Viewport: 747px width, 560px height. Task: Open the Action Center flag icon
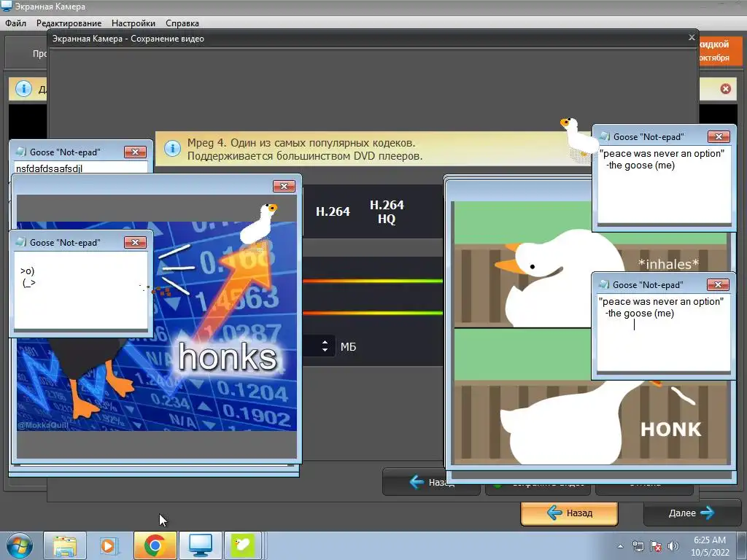click(656, 546)
